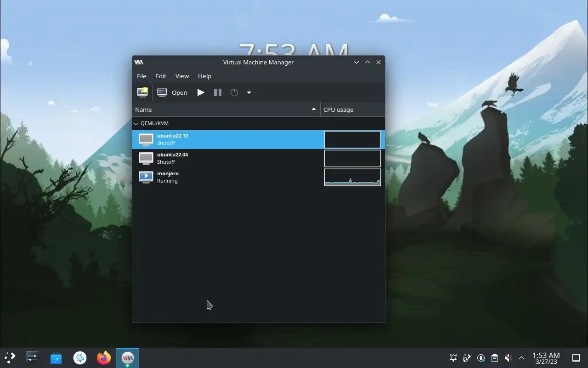Open the File menu
This screenshot has width=588, height=368.
pos(141,76)
